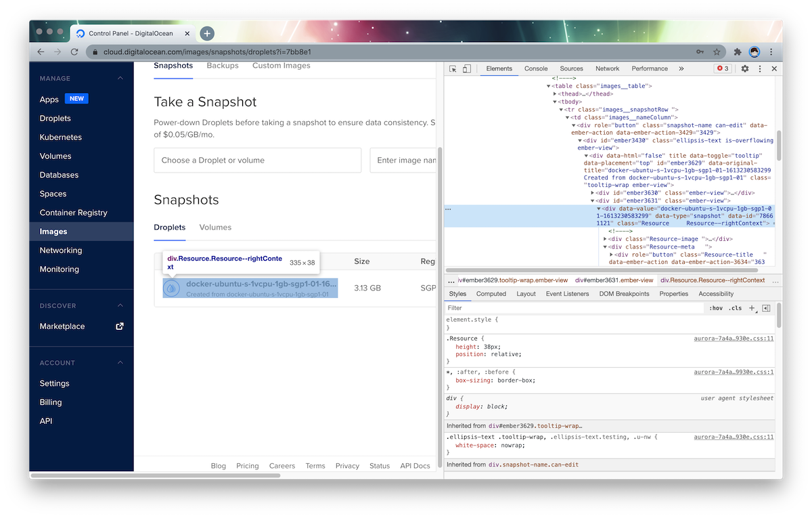Click the API Docs footer link
Screen dimensions: 812x518
pyautogui.click(x=415, y=466)
